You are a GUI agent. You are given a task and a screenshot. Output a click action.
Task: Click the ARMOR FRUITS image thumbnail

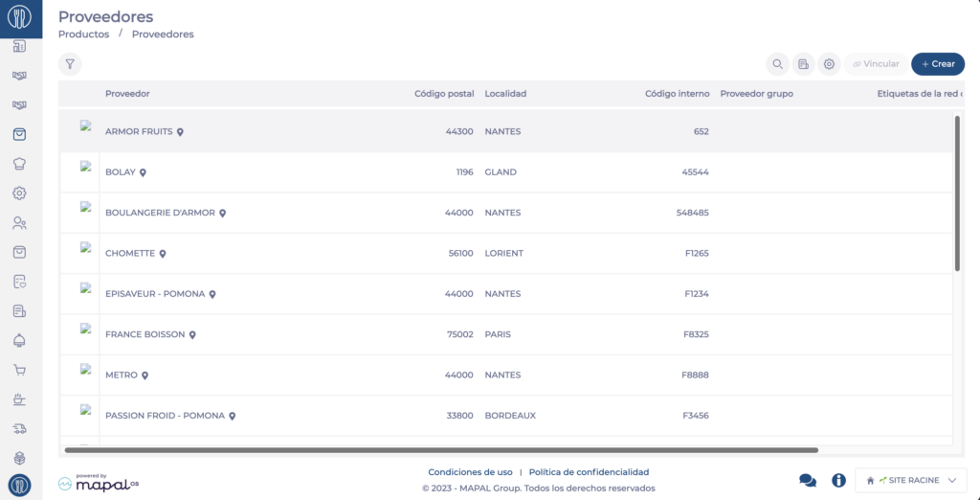(86, 125)
